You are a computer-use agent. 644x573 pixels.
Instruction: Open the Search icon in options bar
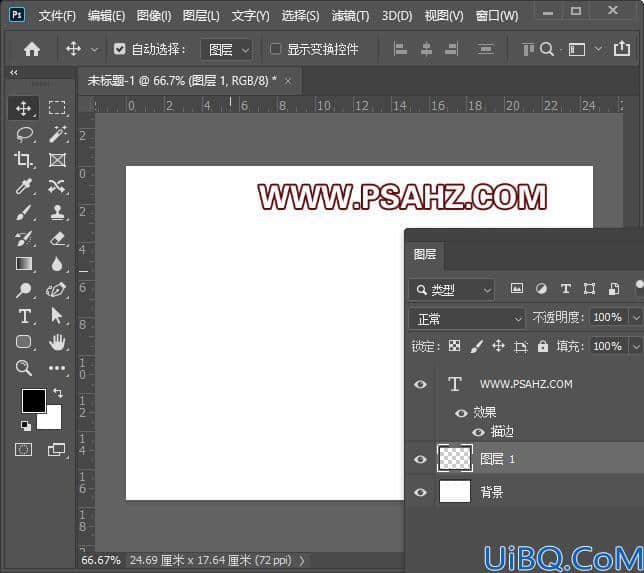click(x=547, y=49)
